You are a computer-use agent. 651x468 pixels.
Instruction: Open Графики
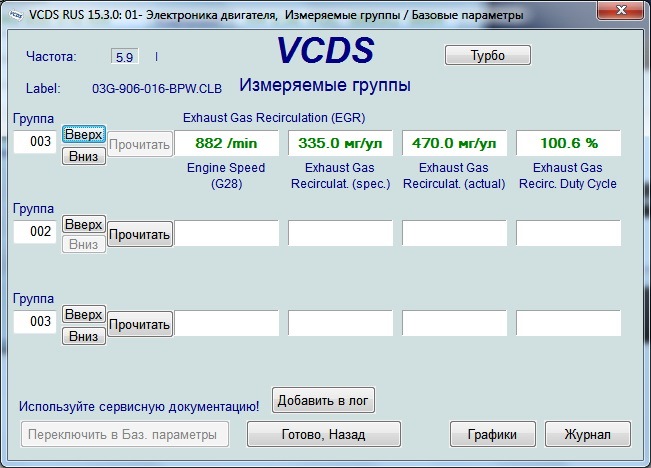pos(493,434)
